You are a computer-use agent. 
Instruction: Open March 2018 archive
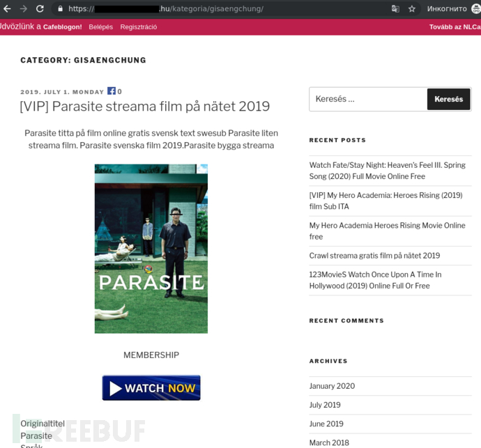click(x=329, y=443)
